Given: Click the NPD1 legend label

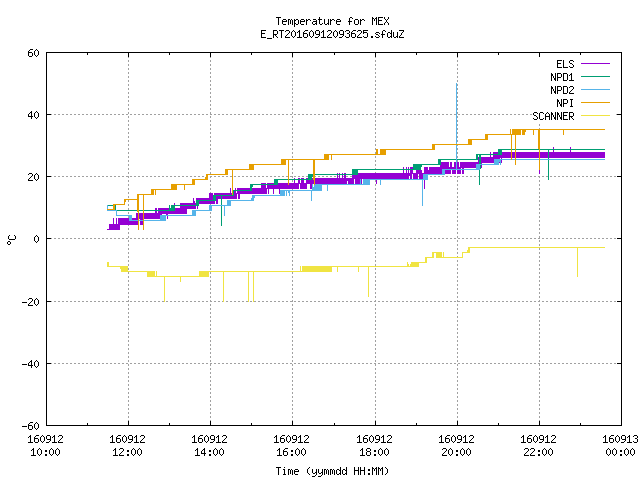Looking at the screenshot, I should [x=562, y=77].
